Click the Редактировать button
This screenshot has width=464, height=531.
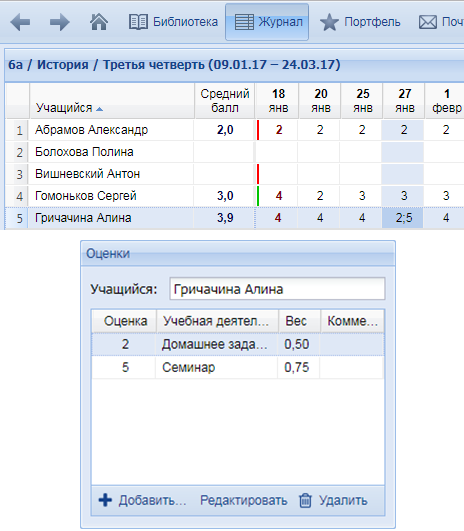244,500
